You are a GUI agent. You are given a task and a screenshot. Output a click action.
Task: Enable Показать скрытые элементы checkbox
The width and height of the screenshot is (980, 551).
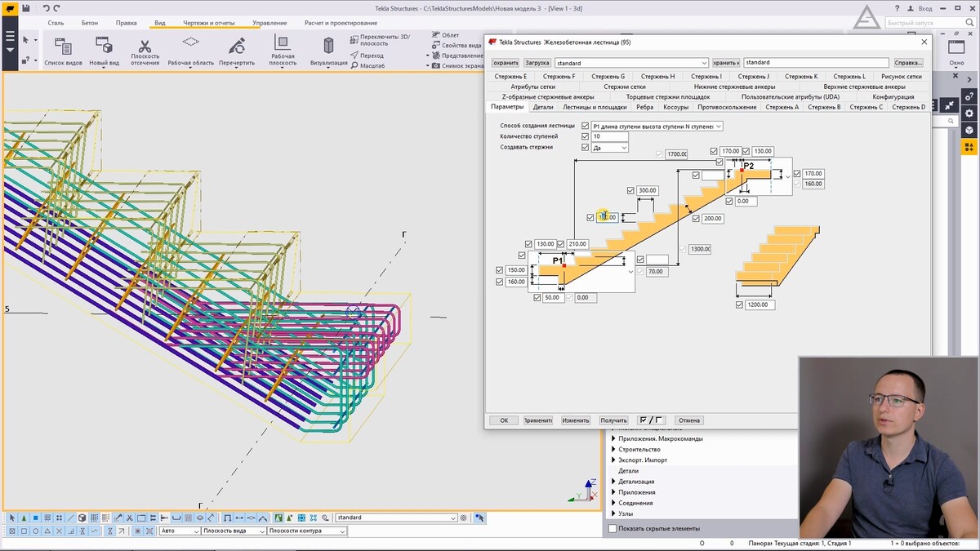tap(612, 528)
